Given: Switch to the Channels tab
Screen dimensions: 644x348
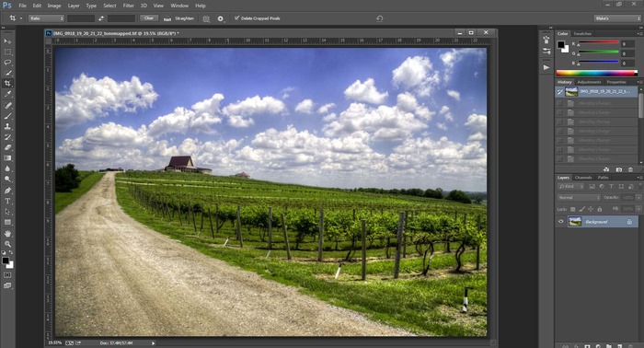Looking at the screenshot, I should (x=583, y=178).
